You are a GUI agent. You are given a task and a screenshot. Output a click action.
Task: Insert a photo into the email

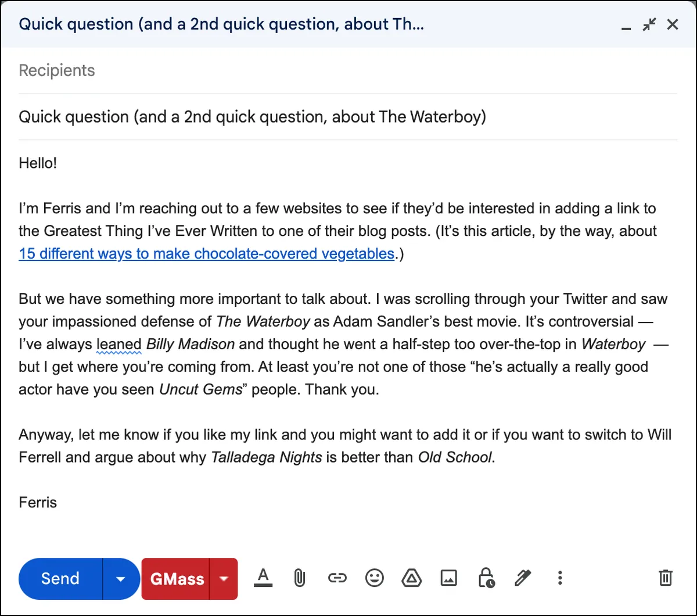(449, 578)
